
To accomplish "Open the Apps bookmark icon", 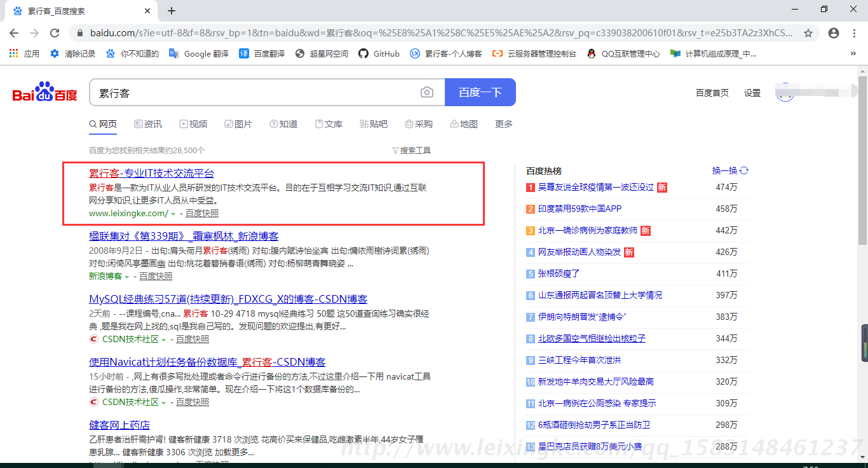I will (24, 53).
